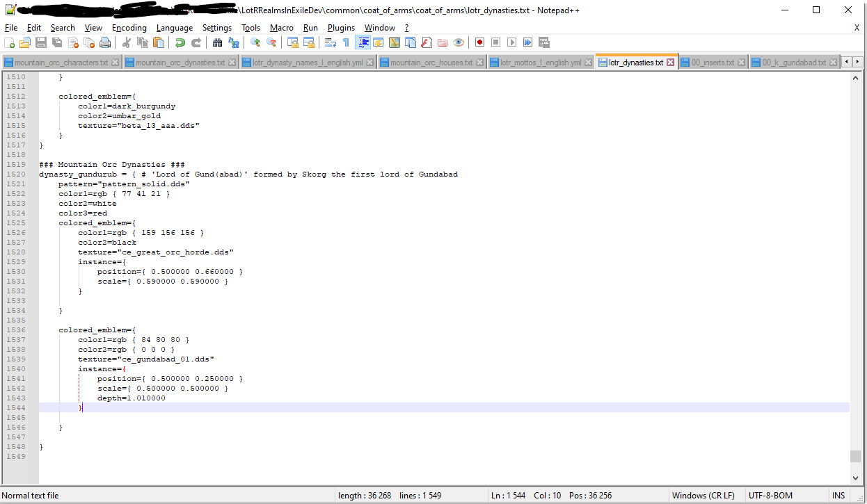Undo the last edit with the green arrow
The width and height of the screenshot is (867, 504).
click(180, 42)
